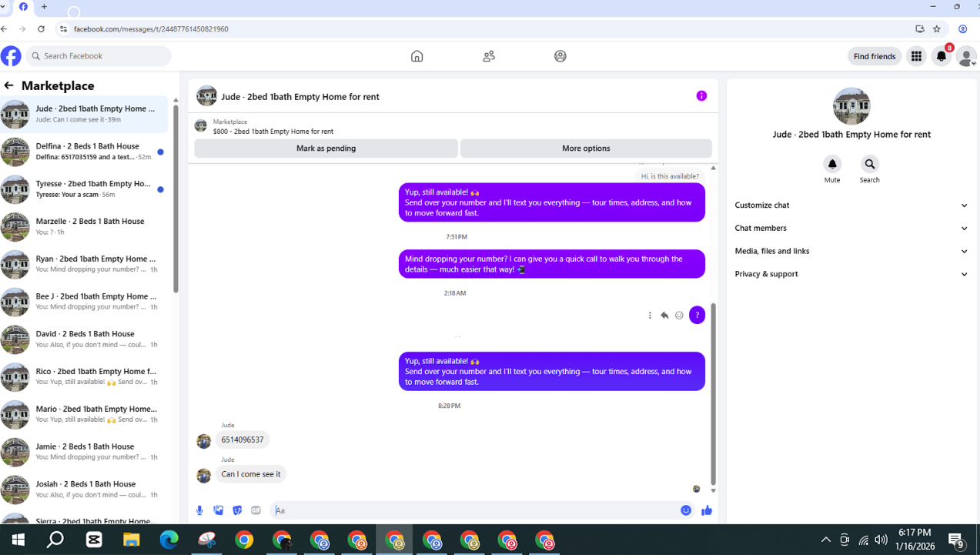
Task: Open Josiah conversation
Action: [84, 490]
